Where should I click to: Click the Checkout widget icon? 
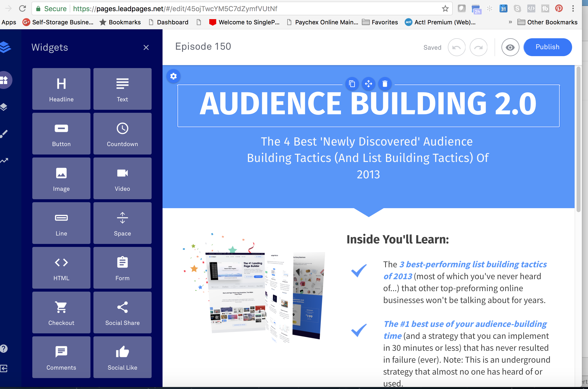61,312
